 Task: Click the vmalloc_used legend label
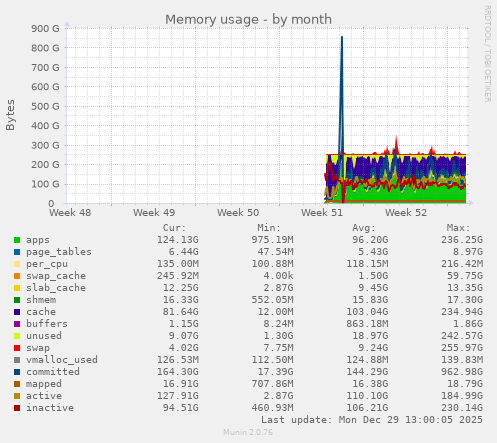tap(62, 360)
